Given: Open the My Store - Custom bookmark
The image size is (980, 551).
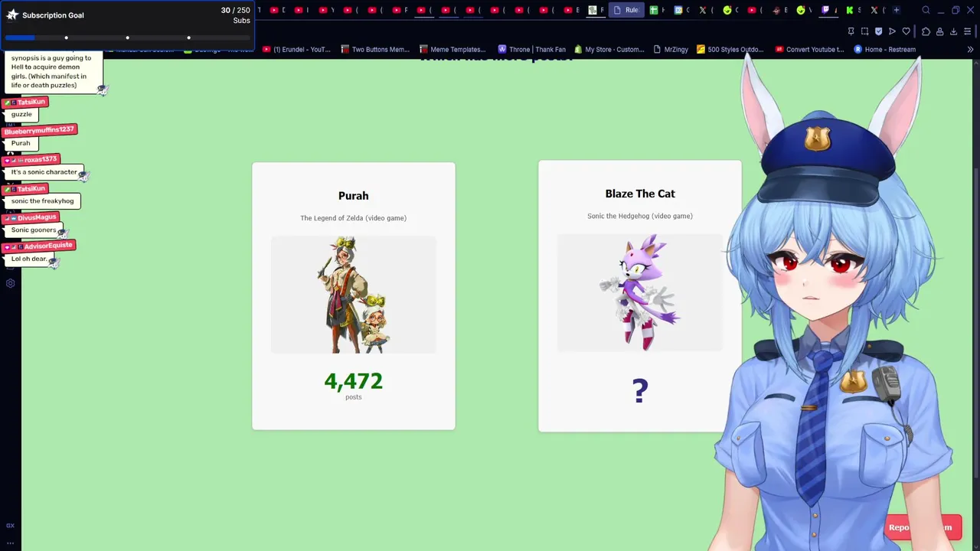Looking at the screenshot, I should [x=610, y=49].
